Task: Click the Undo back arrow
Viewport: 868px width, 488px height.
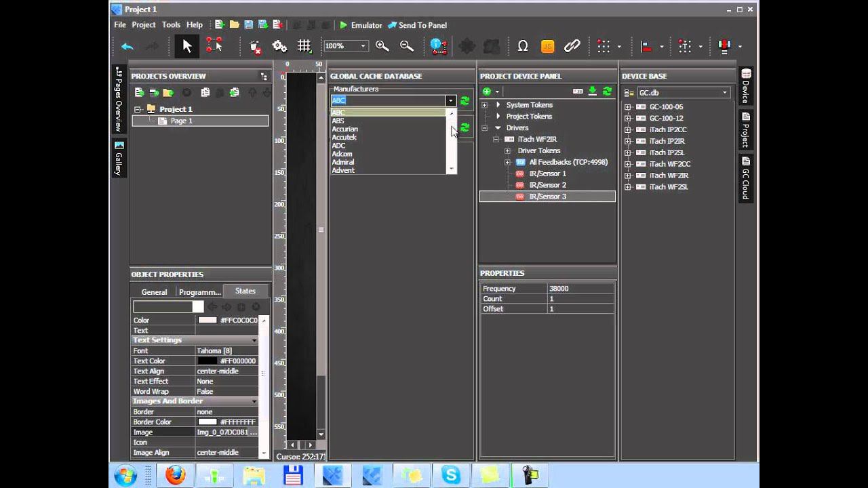Action: point(127,46)
